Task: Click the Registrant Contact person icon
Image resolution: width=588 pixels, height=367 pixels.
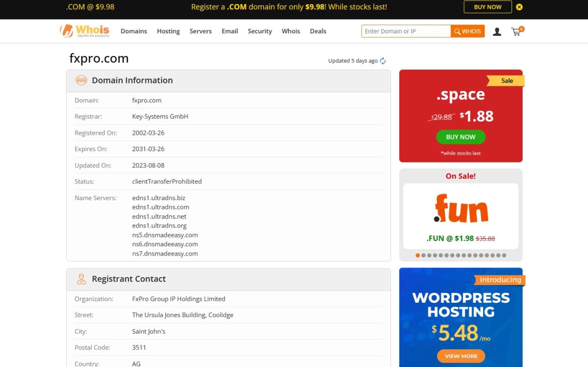Action: click(81, 279)
